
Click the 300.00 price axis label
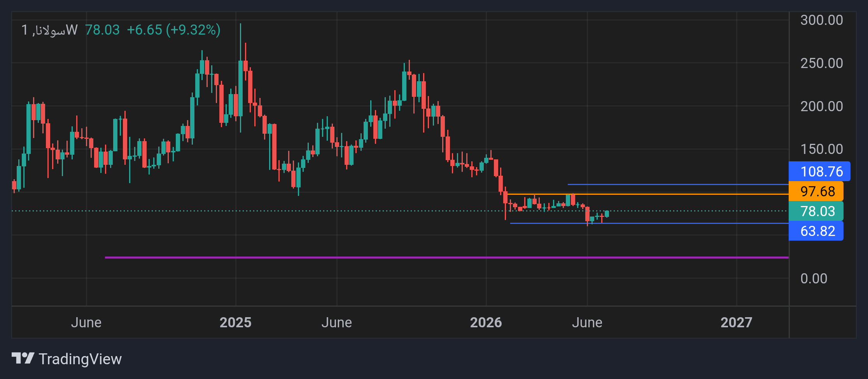tap(821, 20)
